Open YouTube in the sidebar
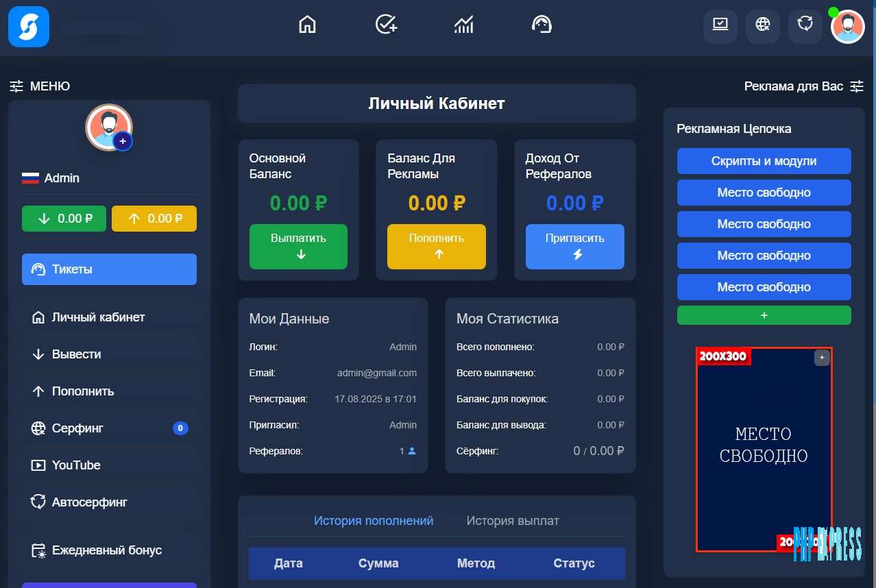This screenshot has height=588, width=876. coord(109,465)
